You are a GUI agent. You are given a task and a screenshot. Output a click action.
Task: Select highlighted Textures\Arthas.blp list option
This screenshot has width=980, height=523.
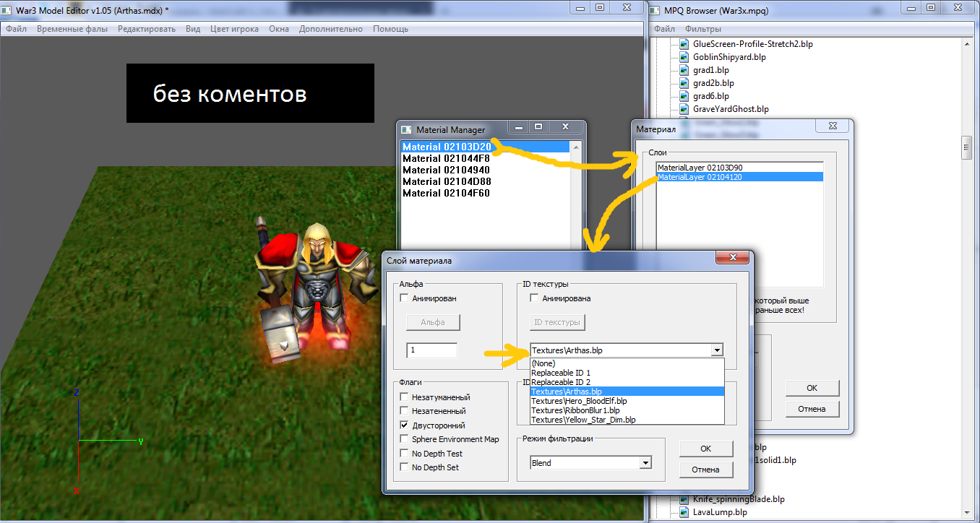click(x=627, y=392)
